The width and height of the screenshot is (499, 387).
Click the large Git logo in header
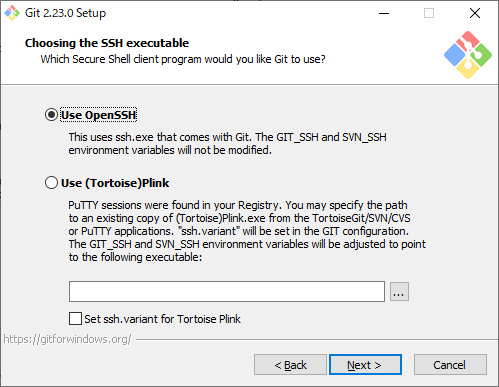click(468, 55)
